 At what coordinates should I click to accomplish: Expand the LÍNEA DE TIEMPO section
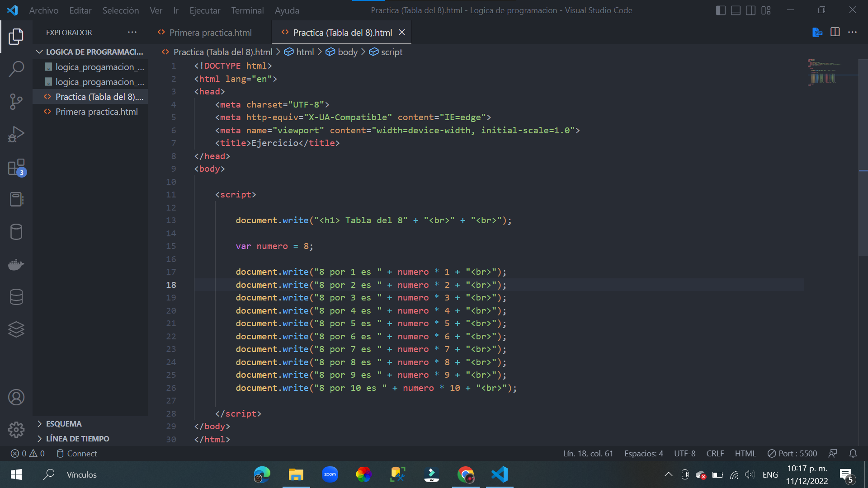[90, 439]
